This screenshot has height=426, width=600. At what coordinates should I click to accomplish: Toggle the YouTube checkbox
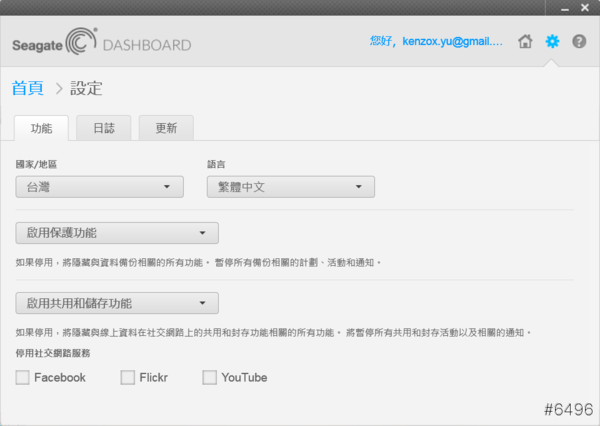coord(209,377)
